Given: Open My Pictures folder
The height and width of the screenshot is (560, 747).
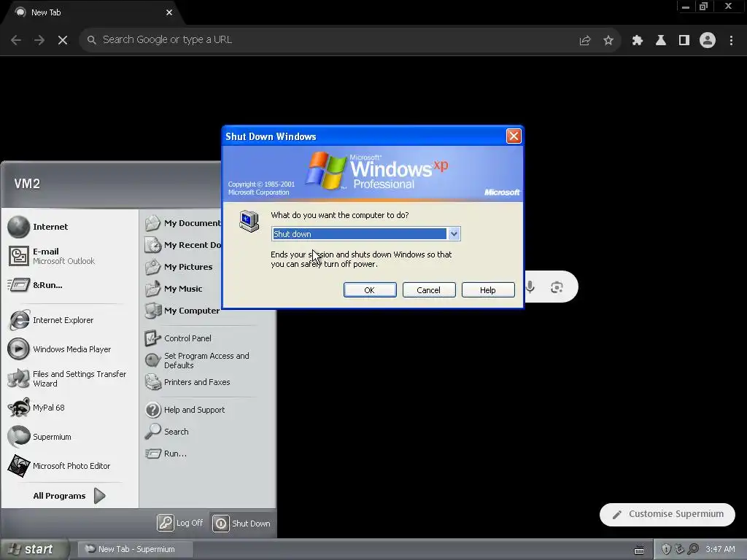Looking at the screenshot, I should 179,267.
